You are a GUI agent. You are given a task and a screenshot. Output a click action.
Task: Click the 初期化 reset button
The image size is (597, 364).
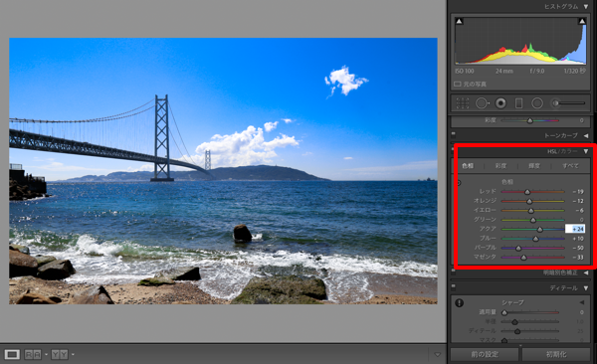[x=556, y=354]
